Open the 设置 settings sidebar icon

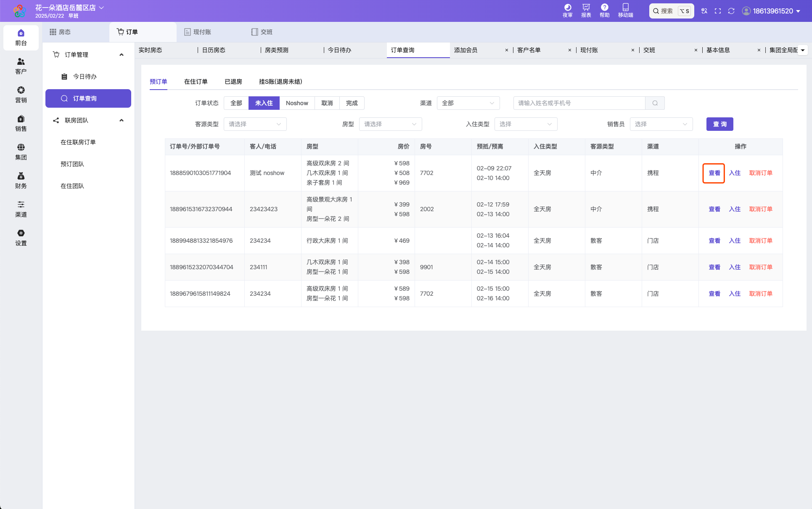(x=21, y=238)
